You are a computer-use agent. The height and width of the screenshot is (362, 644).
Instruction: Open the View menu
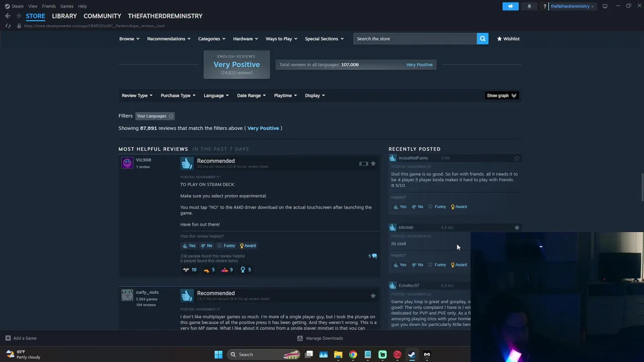pyautogui.click(x=33, y=6)
